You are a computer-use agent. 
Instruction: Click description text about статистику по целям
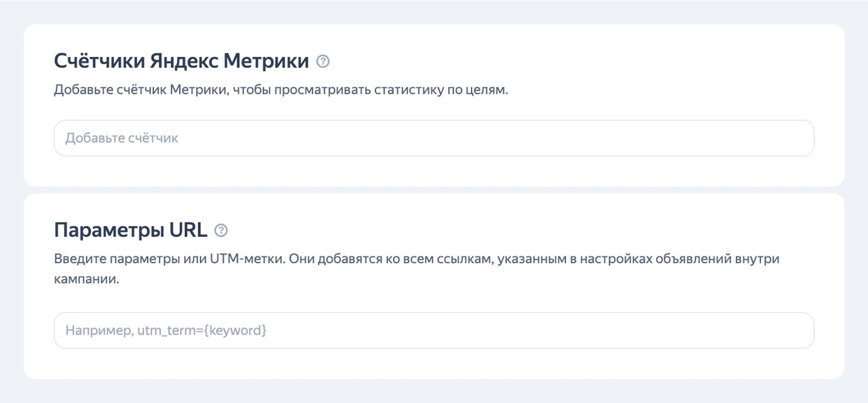point(281,90)
